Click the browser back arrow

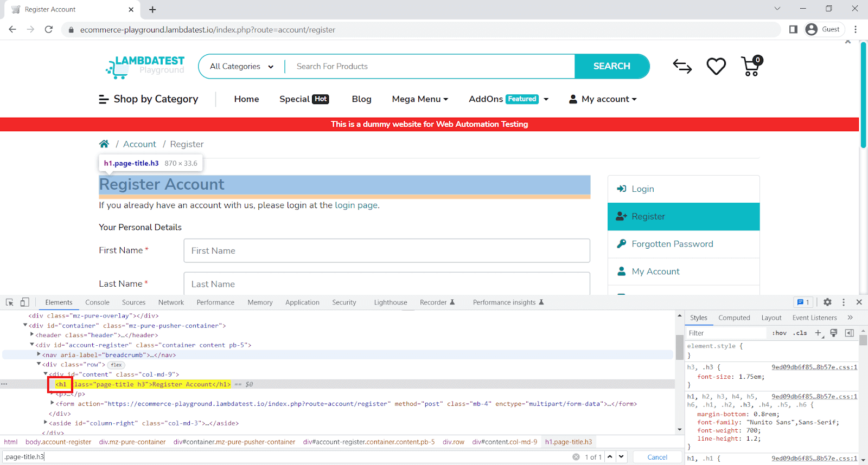(x=12, y=29)
